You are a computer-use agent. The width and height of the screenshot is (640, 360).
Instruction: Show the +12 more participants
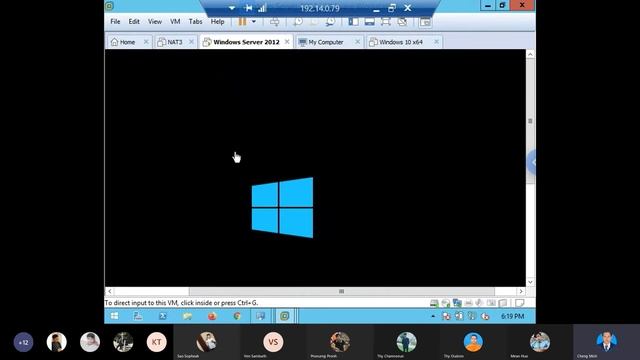(x=23, y=342)
